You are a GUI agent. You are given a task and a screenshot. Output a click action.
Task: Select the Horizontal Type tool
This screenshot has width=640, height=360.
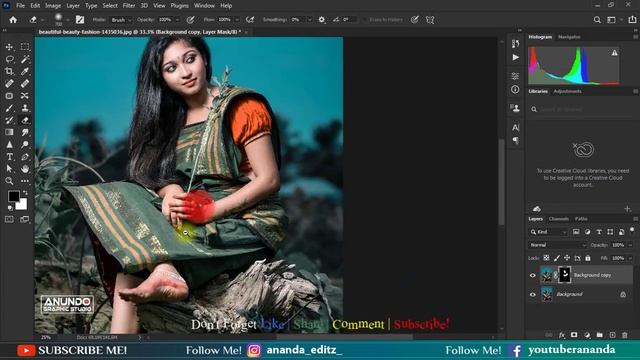click(x=9, y=157)
